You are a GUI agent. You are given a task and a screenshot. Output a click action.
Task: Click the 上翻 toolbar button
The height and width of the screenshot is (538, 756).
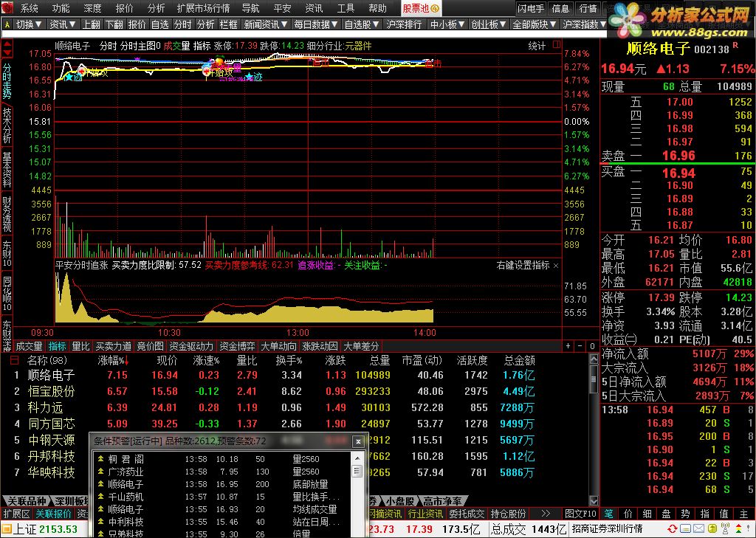point(91,24)
